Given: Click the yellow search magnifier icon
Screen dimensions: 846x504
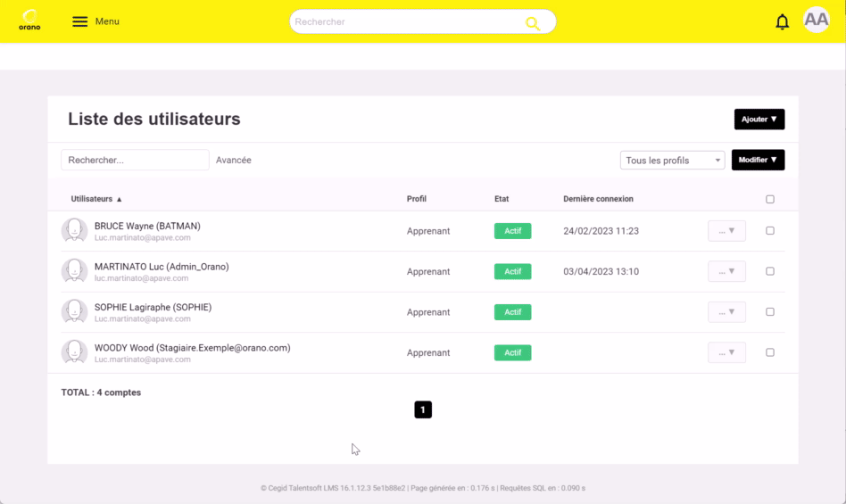Looking at the screenshot, I should (x=533, y=23).
